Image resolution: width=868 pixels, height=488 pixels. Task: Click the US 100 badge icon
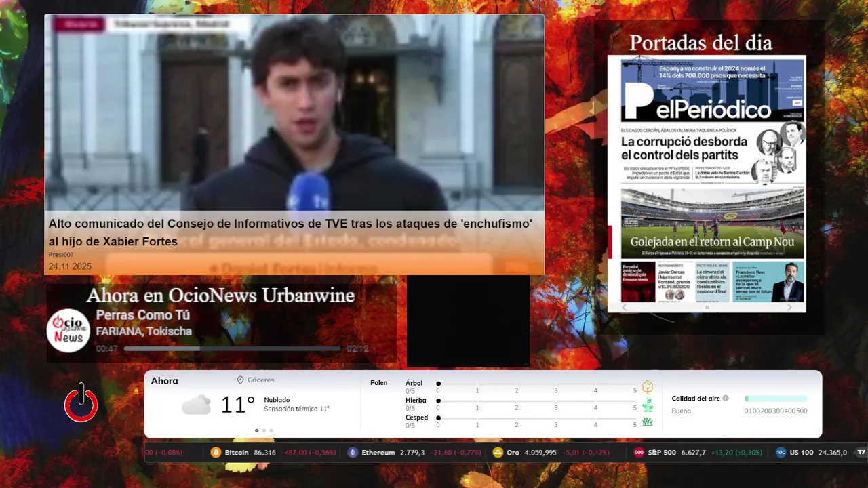pos(781,453)
